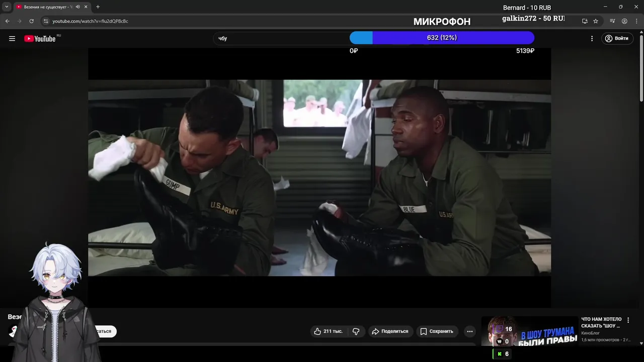Screen dimensions: 644x362
Task: Open site information icon in address bar
Action: click(x=45, y=21)
